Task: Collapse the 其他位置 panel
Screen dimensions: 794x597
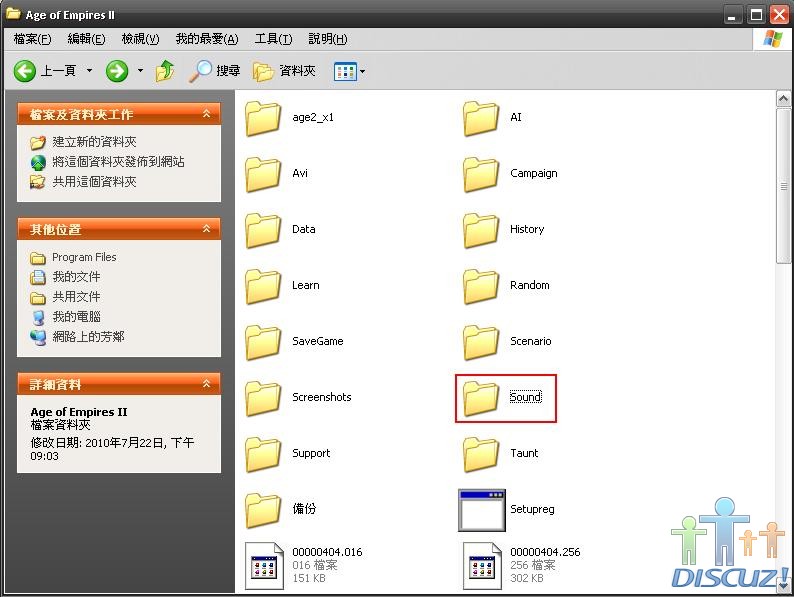Action: pyautogui.click(x=207, y=229)
